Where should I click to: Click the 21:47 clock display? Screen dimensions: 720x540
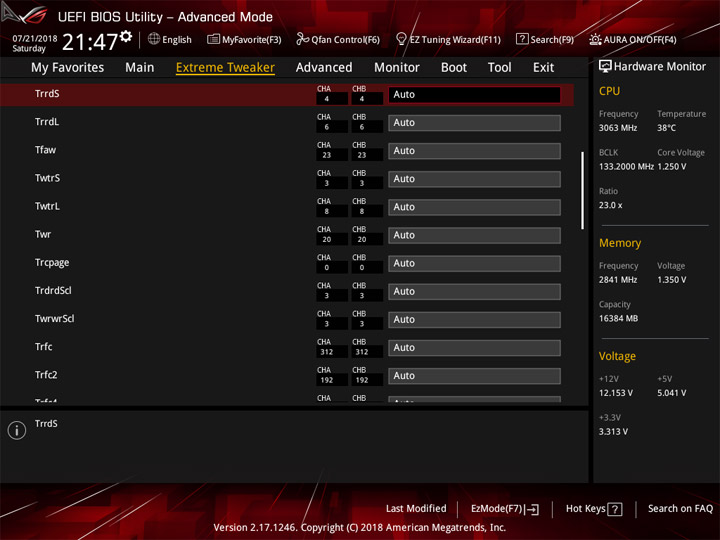pyautogui.click(x=90, y=42)
